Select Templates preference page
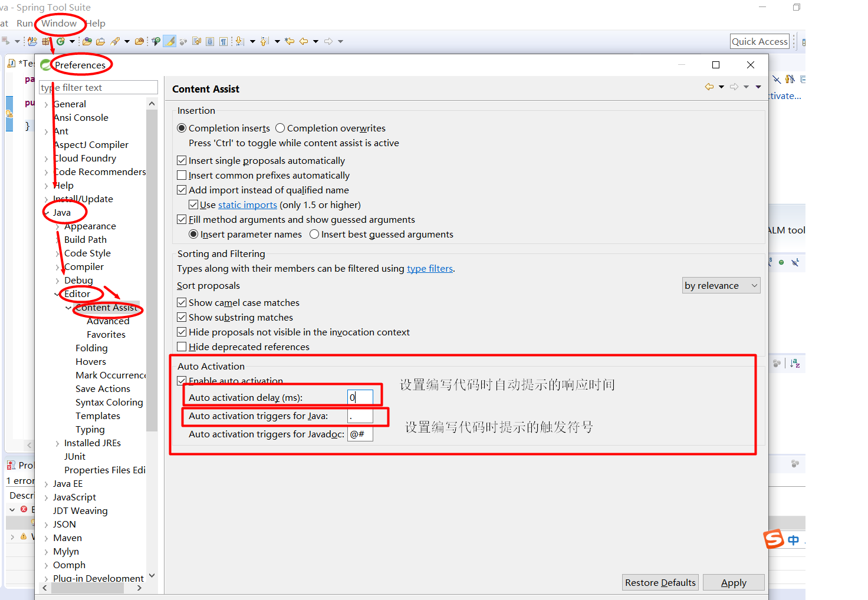 pyautogui.click(x=98, y=416)
